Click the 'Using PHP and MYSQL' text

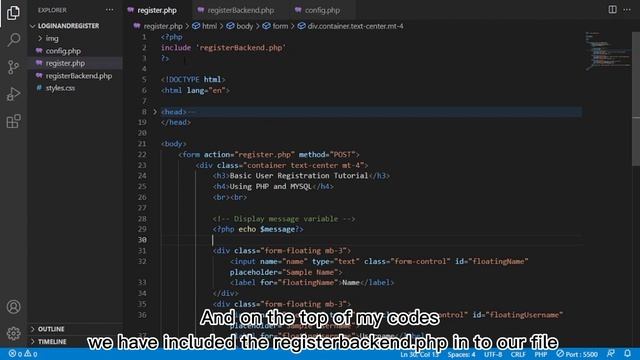click(x=271, y=186)
